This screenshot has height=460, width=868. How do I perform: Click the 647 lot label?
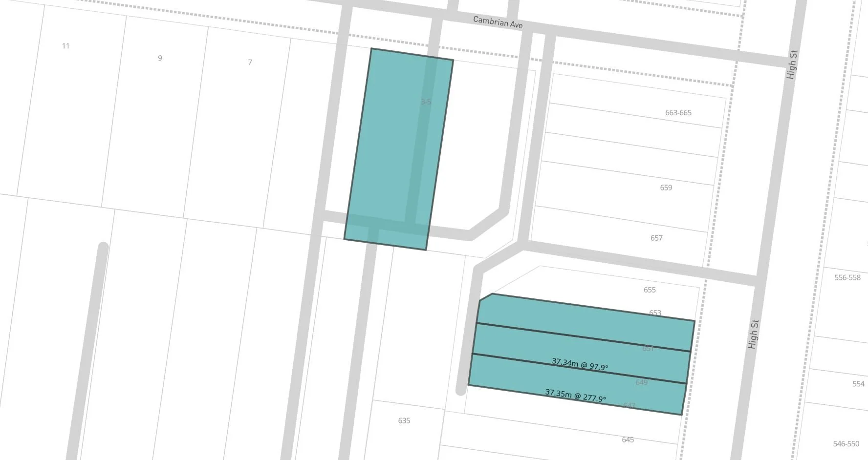click(629, 405)
